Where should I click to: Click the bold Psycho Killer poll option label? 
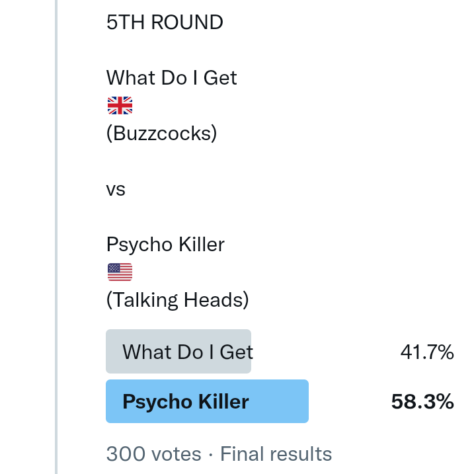point(186,402)
